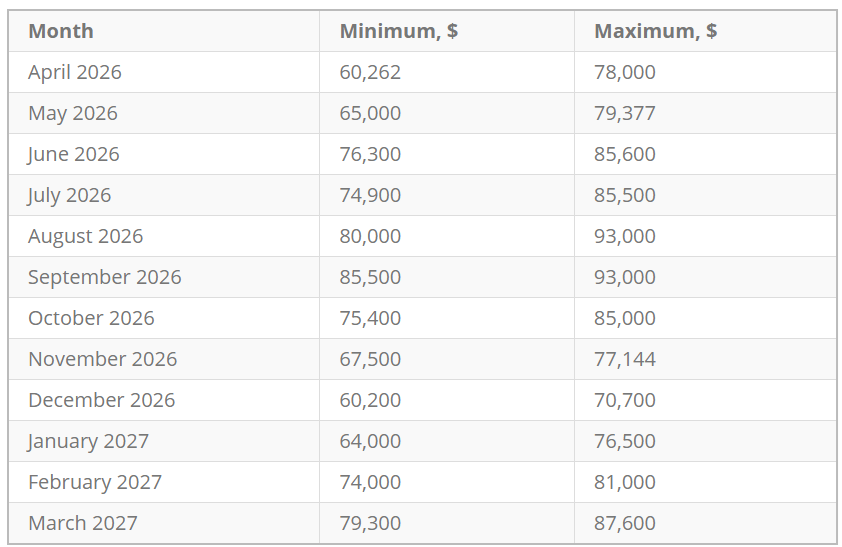Select the December 2026 row label

tap(102, 400)
